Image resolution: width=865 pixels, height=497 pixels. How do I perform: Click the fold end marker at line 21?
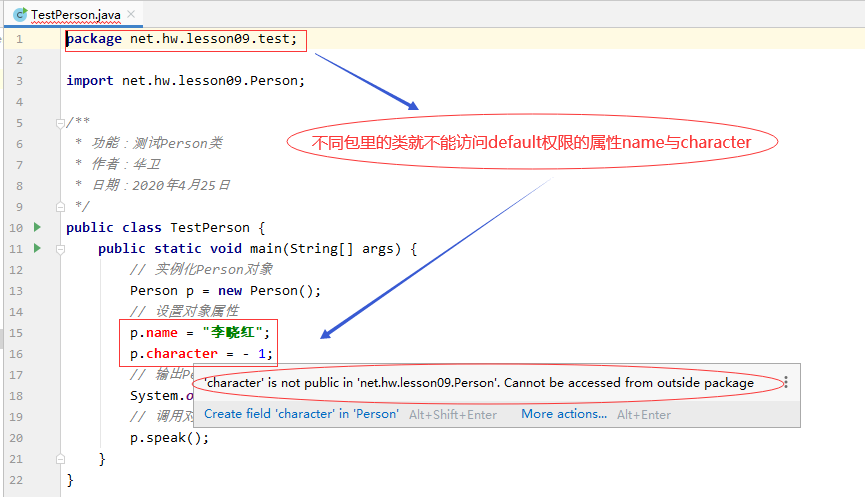61,459
